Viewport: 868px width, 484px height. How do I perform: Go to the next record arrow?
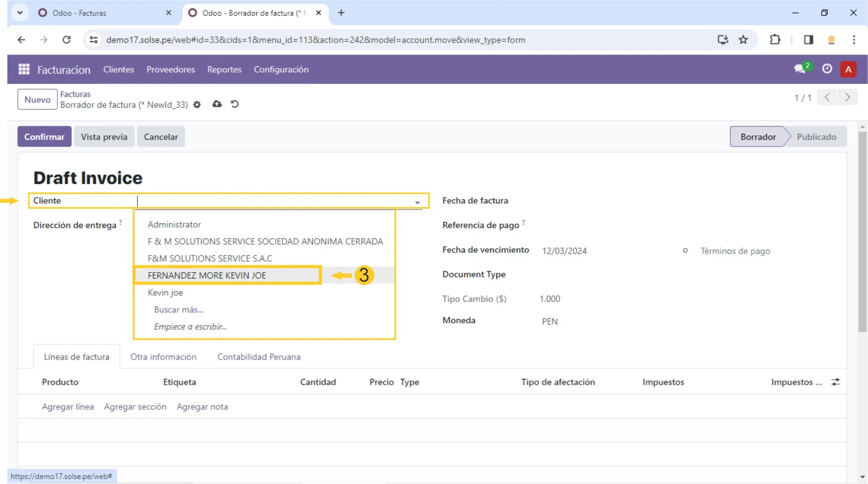pos(847,97)
